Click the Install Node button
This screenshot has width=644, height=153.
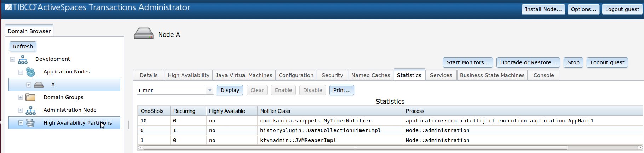coord(543,9)
